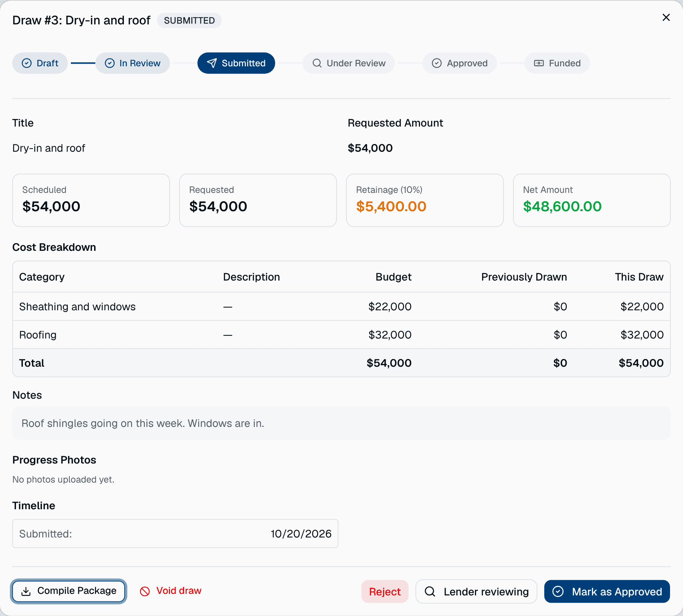This screenshot has height=616, width=683.
Task: Click the Compile Package download icon
Action: click(26, 591)
